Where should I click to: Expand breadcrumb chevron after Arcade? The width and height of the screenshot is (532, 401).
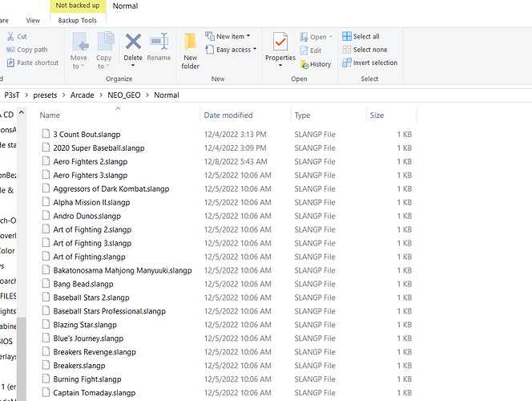click(101, 95)
